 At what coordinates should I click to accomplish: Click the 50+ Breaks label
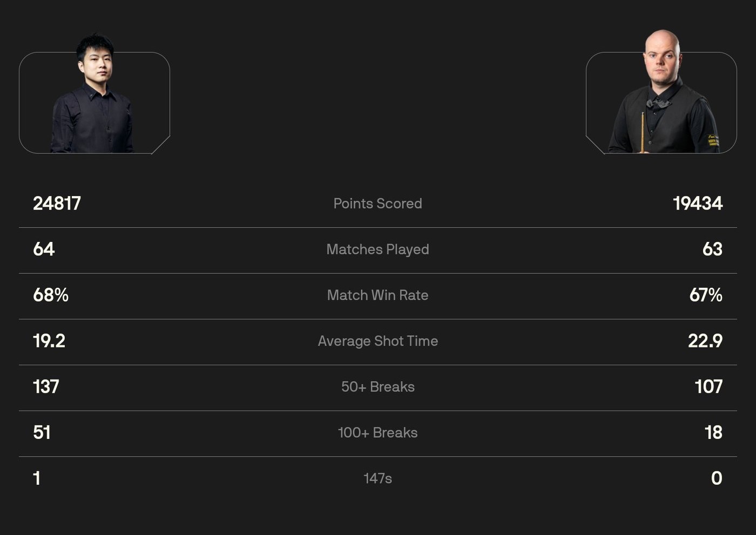point(377,387)
